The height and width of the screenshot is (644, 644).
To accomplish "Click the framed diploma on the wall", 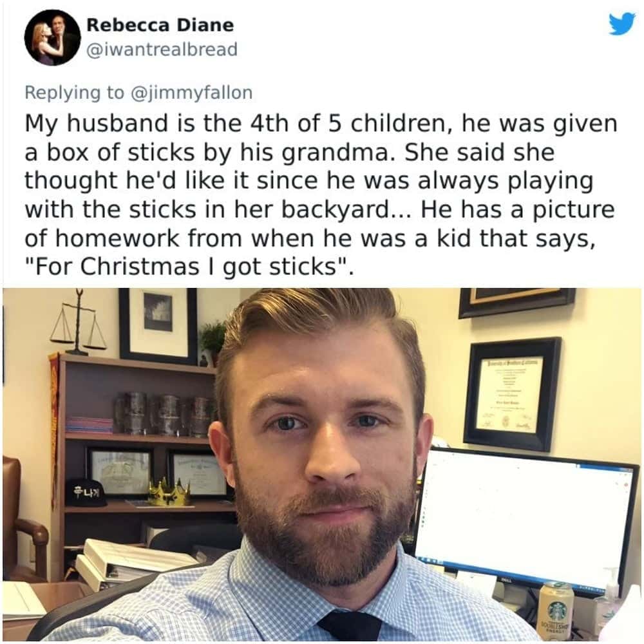I will click(x=514, y=394).
